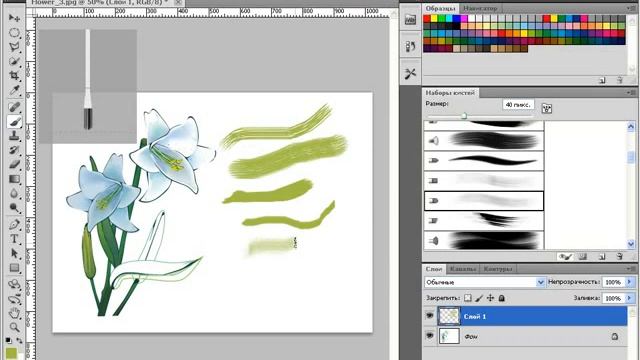Select the Quick Selection tool
The height and width of the screenshot is (360, 640).
(x=14, y=62)
